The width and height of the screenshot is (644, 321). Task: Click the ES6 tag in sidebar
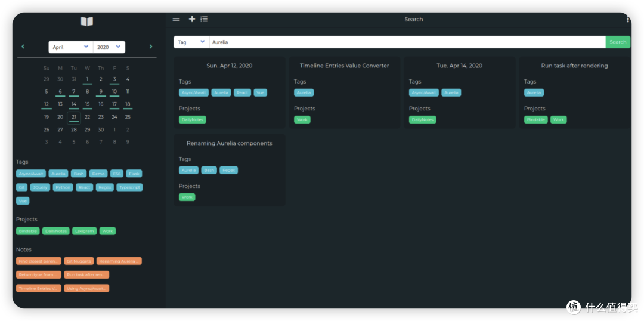point(117,174)
